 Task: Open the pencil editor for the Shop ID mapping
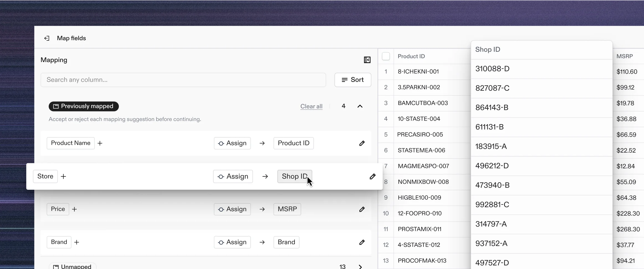(373, 176)
